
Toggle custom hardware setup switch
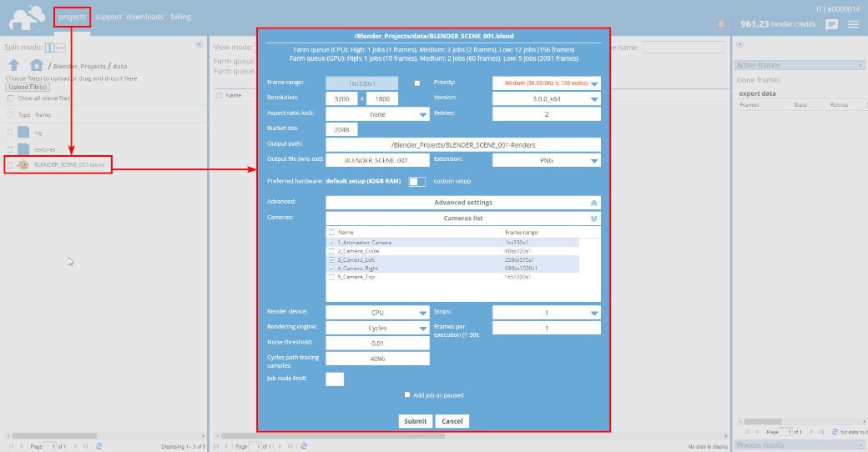click(416, 182)
